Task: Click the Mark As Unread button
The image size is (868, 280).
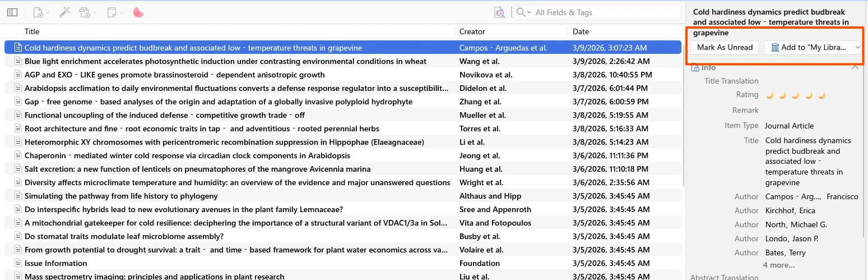Action: click(x=725, y=48)
